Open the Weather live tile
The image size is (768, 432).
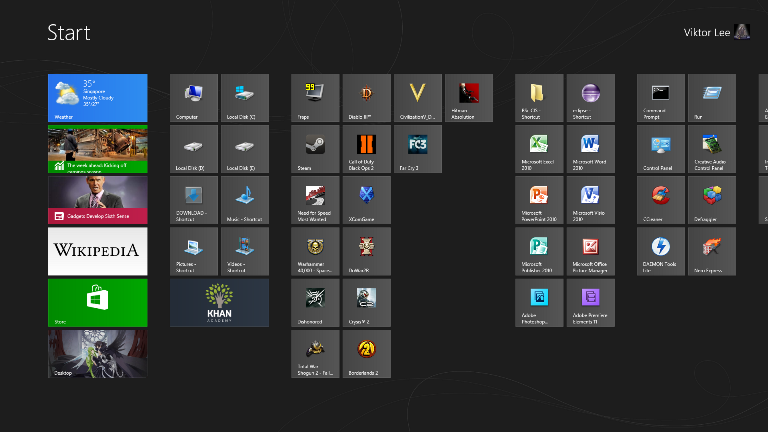coord(97,98)
